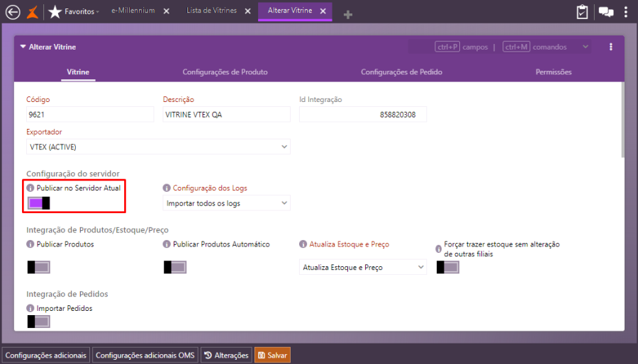Screen dimensions: 638x364
Task: Switch to Configurações de Pedido tab
Action: 402,72
